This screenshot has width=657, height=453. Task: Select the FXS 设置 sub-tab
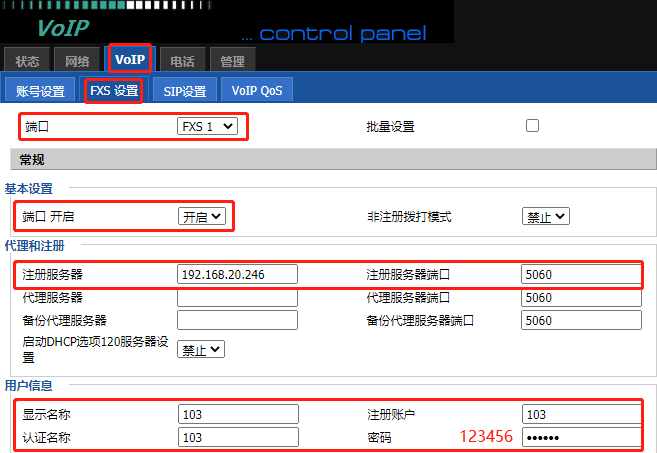[x=113, y=91]
